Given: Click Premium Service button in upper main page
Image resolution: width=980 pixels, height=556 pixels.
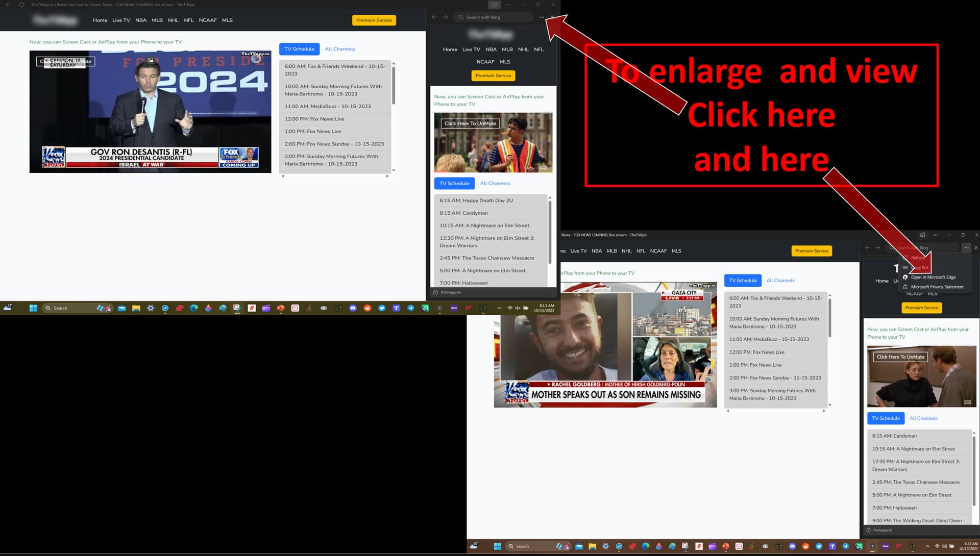Looking at the screenshot, I should click(x=374, y=20).
